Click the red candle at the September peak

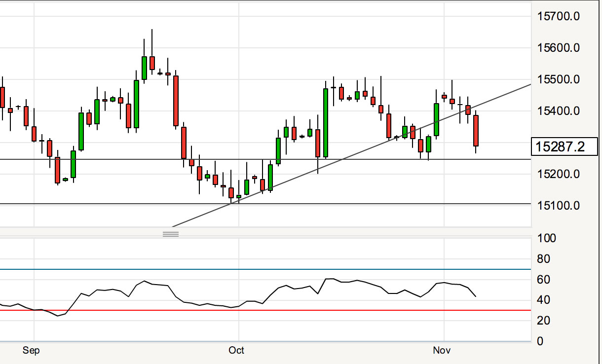point(152,63)
